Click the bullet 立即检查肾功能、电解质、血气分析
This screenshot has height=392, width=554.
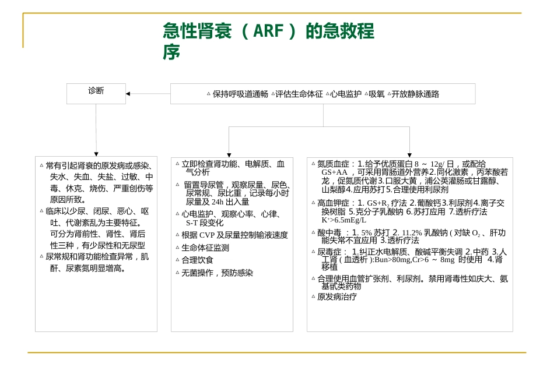pyautogui.click(x=233, y=168)
